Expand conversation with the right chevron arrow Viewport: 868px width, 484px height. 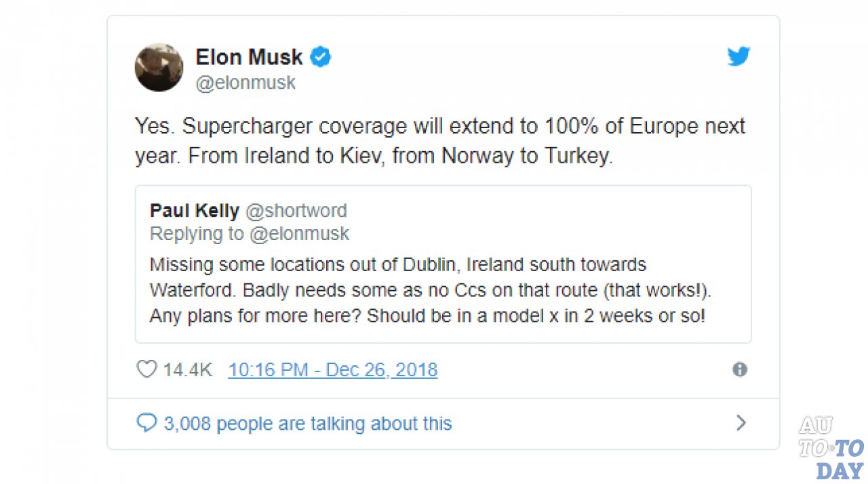point(741,423)
